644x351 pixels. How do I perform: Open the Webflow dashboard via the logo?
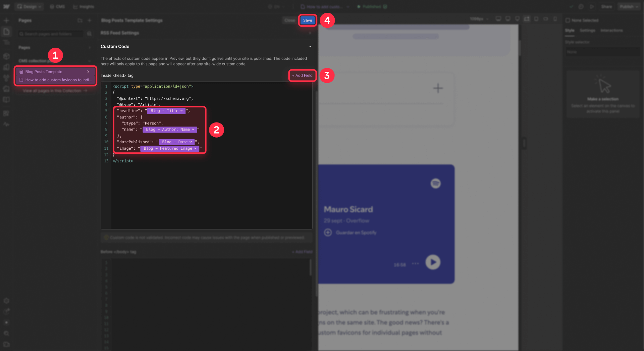click(x=6, y=6)
